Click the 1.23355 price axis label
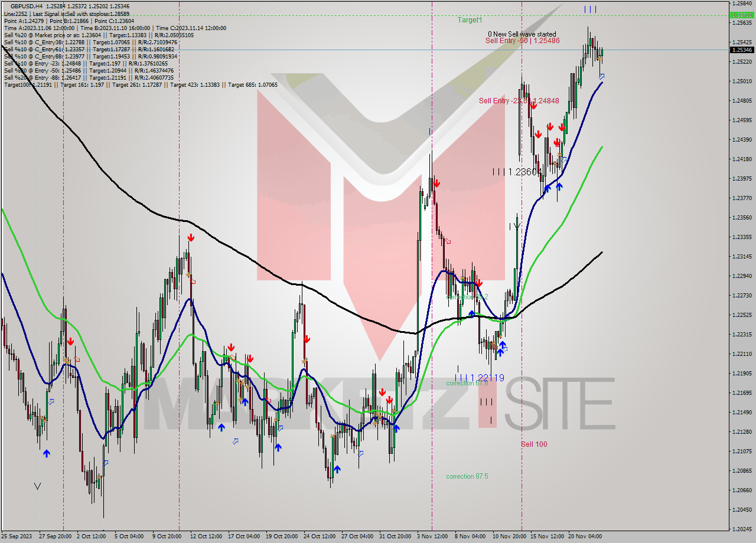The width and height of the screenshot is (756, 543). tap(742, 237)
